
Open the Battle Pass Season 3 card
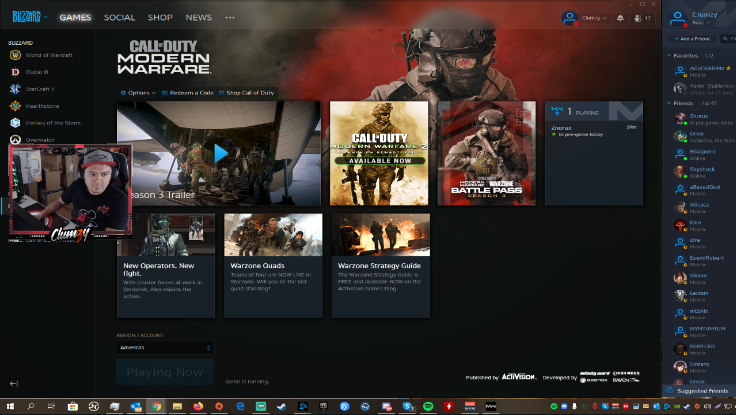click(x=486, y=153)
